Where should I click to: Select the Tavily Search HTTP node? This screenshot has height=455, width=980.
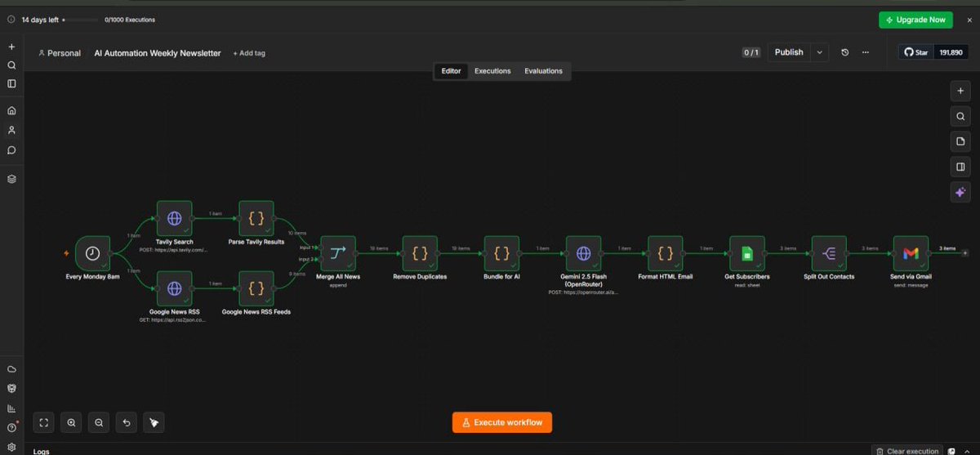174,218
